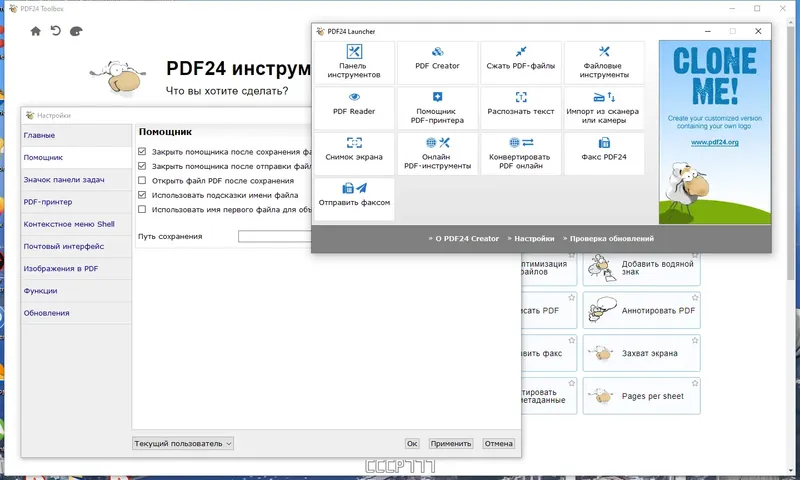Open Панель инструментов in PDF24 Launcher

[354, 62]
